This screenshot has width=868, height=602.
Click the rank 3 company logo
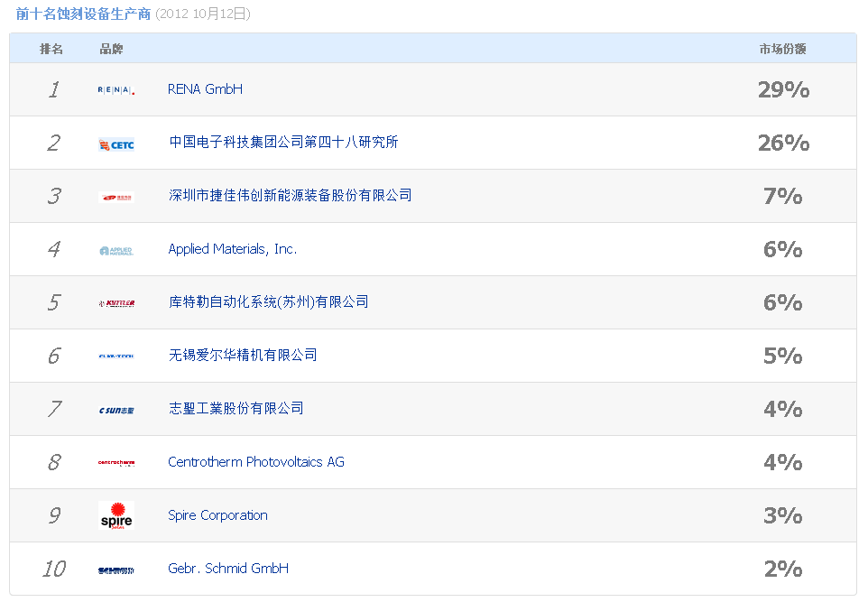115,197
